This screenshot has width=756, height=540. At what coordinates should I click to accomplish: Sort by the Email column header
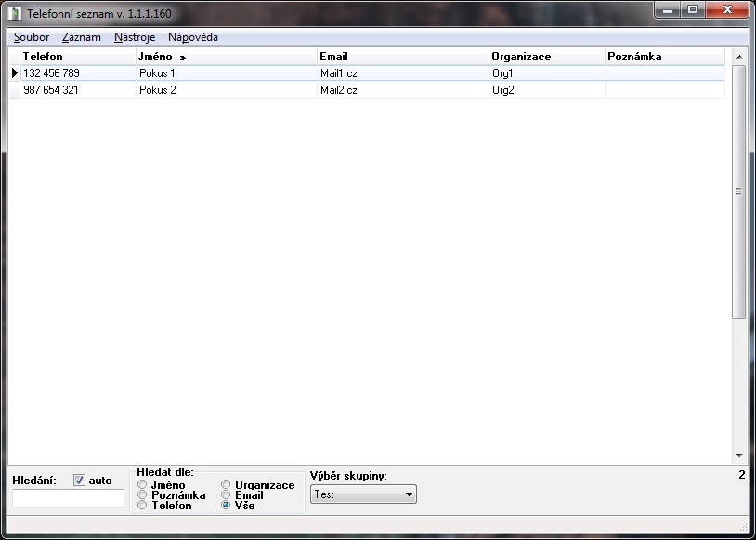(403, 57)
